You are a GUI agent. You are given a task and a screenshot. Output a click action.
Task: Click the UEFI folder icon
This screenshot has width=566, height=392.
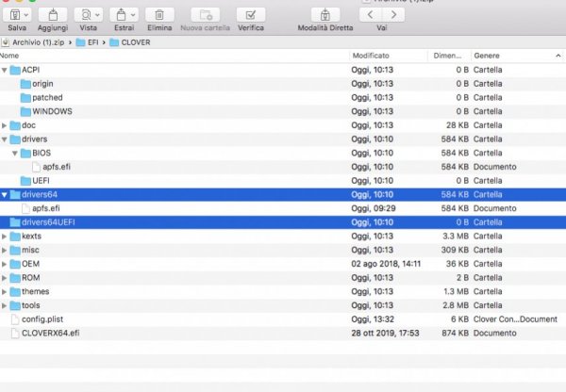coord(25,181)
